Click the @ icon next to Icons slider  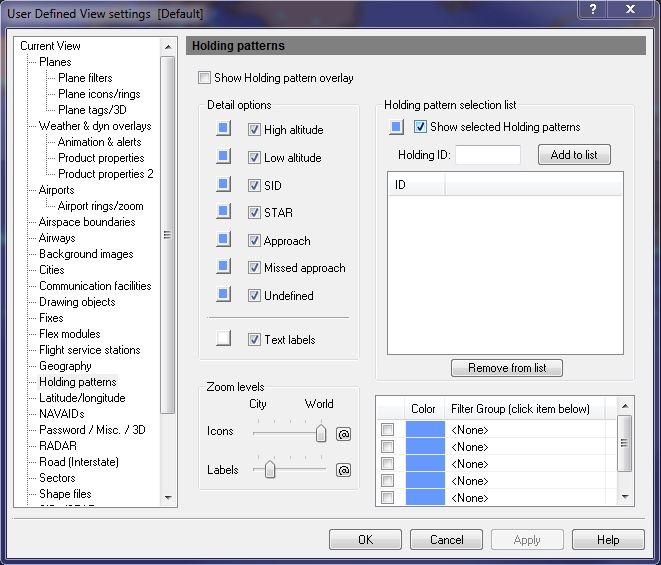tap(343, 434)
